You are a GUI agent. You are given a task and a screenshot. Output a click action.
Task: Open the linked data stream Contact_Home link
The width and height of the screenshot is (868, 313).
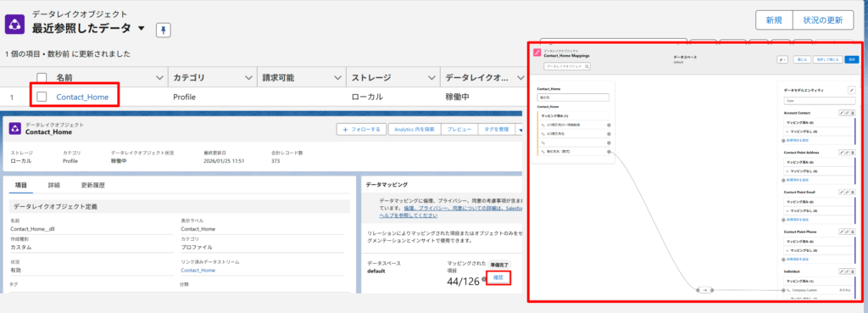click(x=198, y=271)
